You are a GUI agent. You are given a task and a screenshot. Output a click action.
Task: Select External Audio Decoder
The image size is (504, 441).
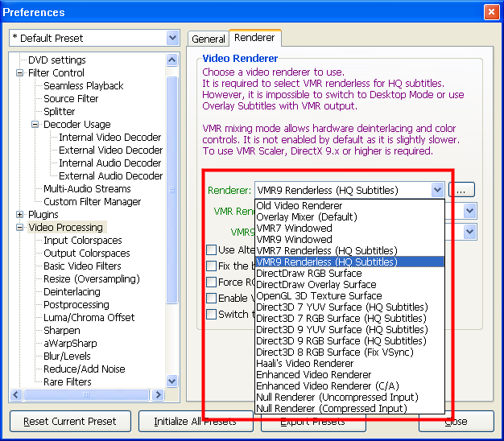pyautogui.click(x=111, y=175)
